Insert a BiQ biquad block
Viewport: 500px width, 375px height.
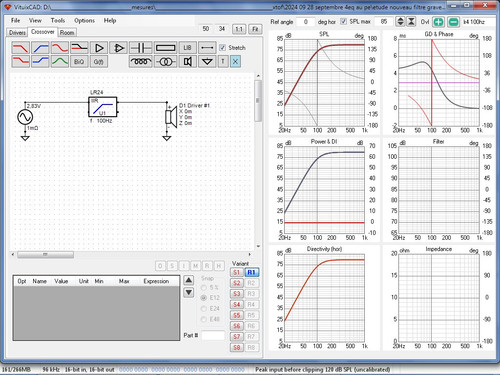79,61
